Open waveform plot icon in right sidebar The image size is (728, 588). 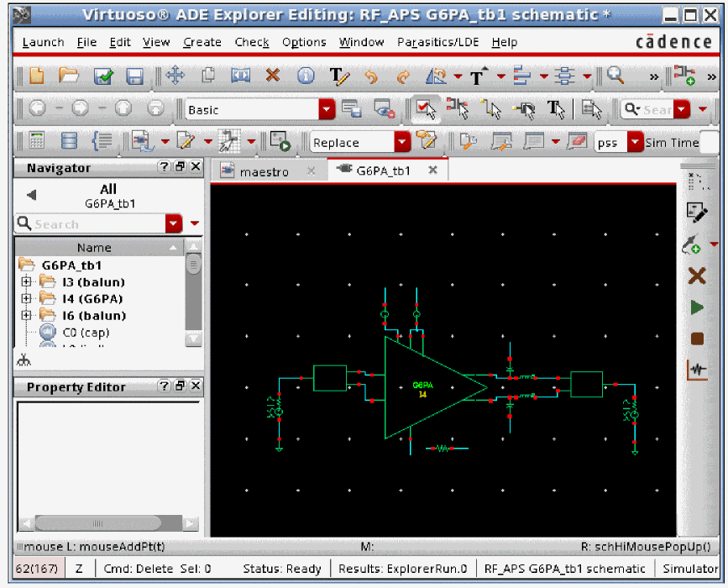[697, 370]
